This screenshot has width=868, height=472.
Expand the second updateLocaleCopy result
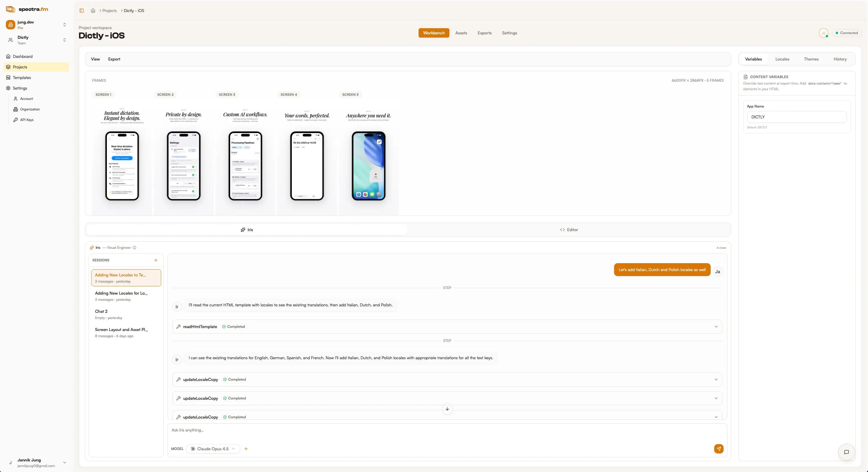[447, 399]
